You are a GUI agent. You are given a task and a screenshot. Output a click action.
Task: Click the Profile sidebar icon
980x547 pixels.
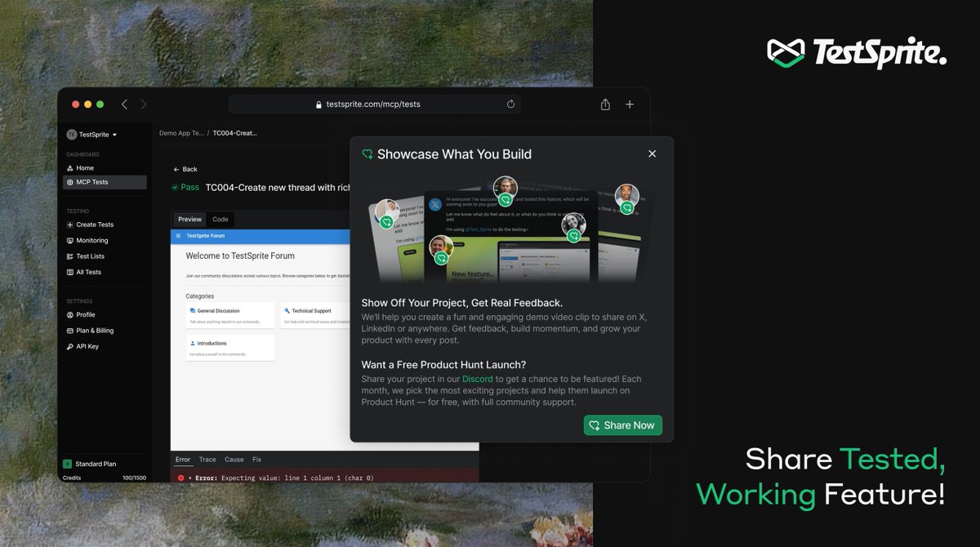point(69,314)
